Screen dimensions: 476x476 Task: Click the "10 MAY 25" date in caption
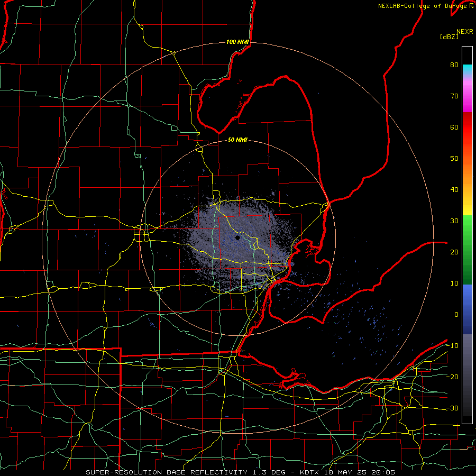point(344,472)
